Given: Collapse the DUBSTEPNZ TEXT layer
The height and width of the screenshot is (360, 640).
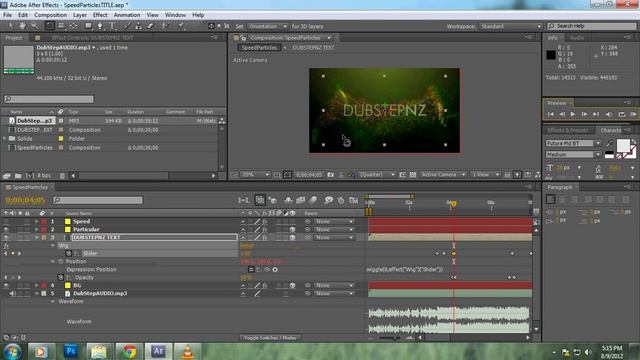Looking at the screenshot, I should tap(36, 237).
